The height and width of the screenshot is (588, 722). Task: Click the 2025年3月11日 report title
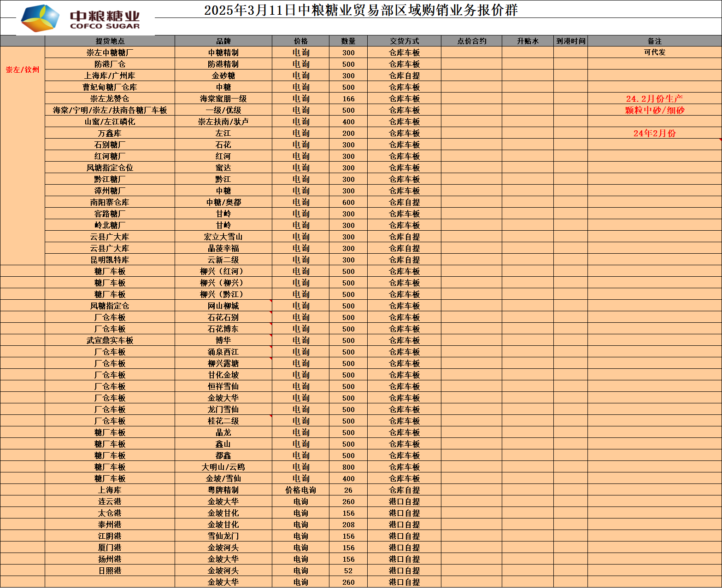coord(361,10)
